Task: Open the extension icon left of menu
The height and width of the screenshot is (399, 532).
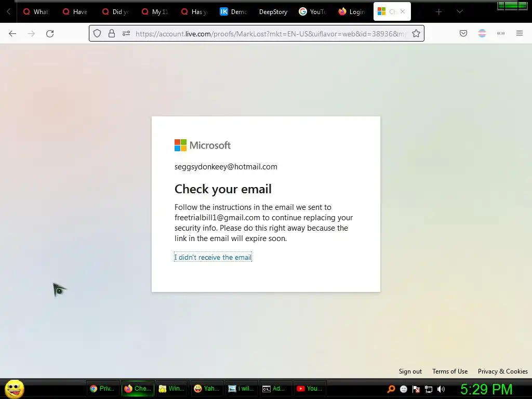Action: [x=501, y=33]
